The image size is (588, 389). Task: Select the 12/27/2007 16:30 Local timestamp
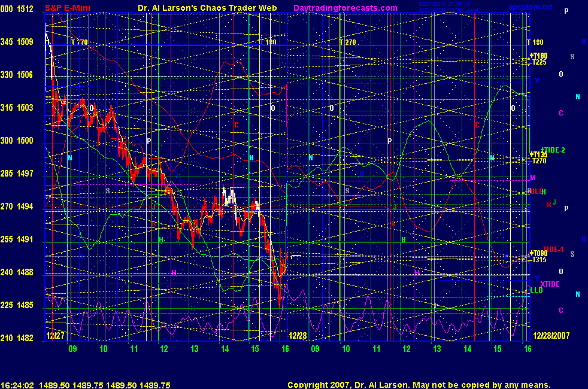click(x=448, y=10)
